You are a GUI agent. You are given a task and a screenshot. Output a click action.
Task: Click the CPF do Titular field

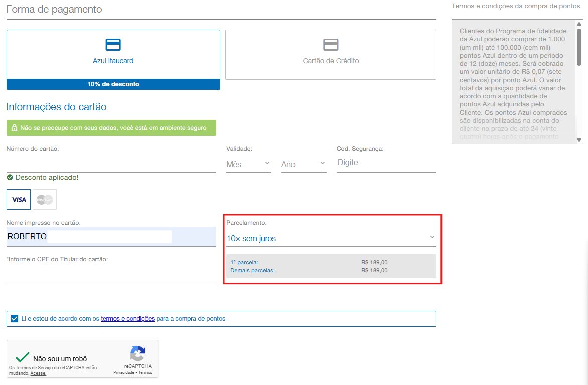(111, 274)
